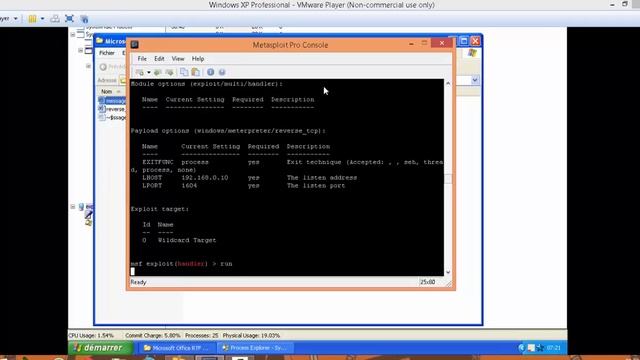Open the Player menu dropdown

coord(9,18)
